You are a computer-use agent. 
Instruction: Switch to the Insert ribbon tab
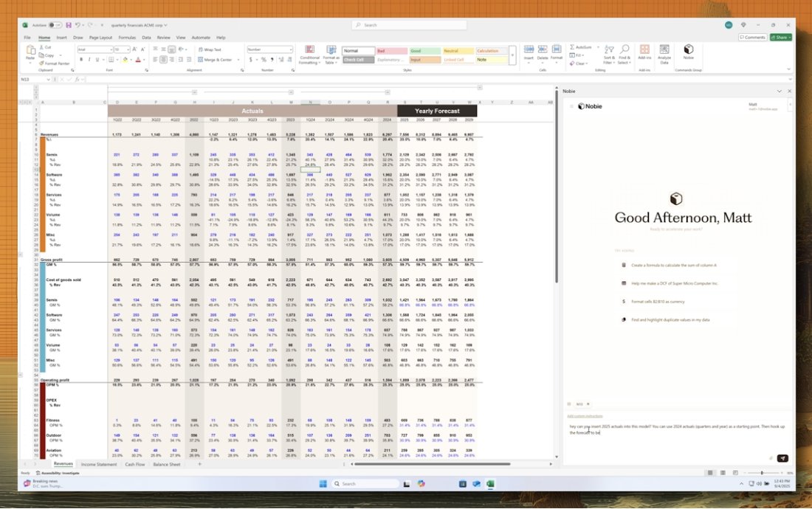point(61,38)
